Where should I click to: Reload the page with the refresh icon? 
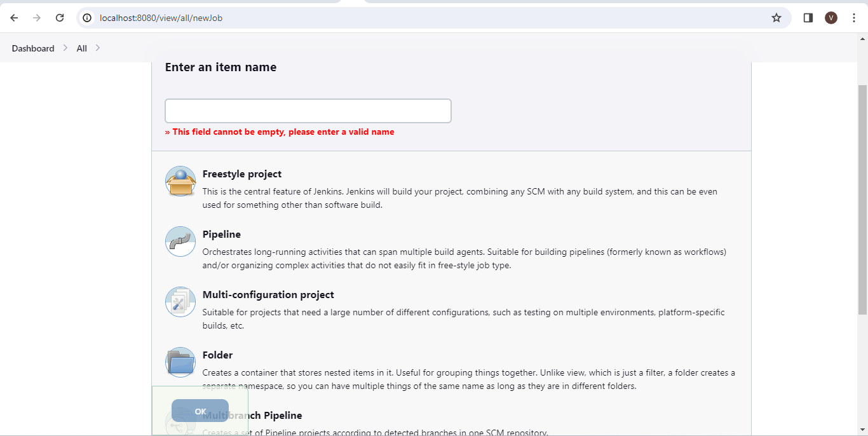tap(60, 18)
